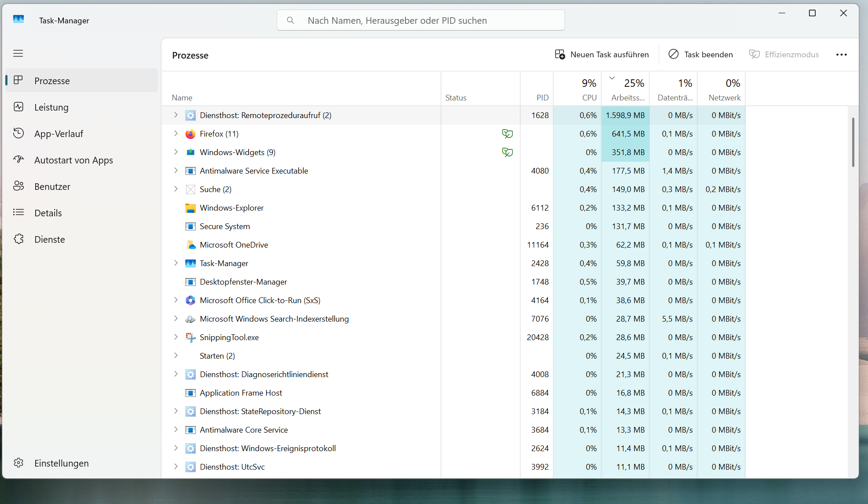This screenshot has width=868, height=504.
Task: Expand the Suche (2) process group
Action: pyautogui.click(x=176, y=189)
